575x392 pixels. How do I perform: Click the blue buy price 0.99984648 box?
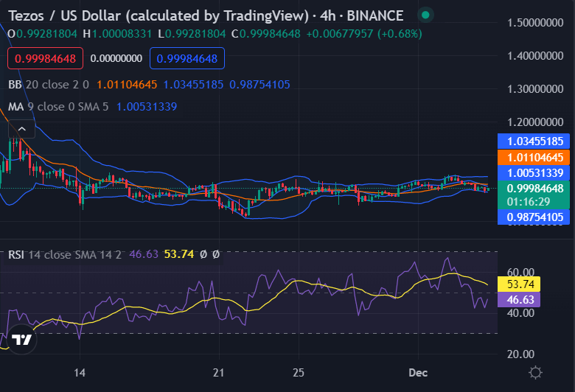[187, 58]
